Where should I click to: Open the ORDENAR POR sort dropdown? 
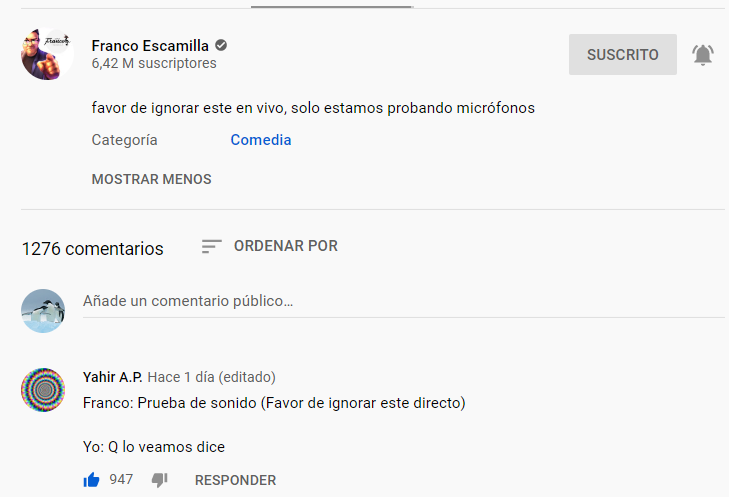pos(270,246)
